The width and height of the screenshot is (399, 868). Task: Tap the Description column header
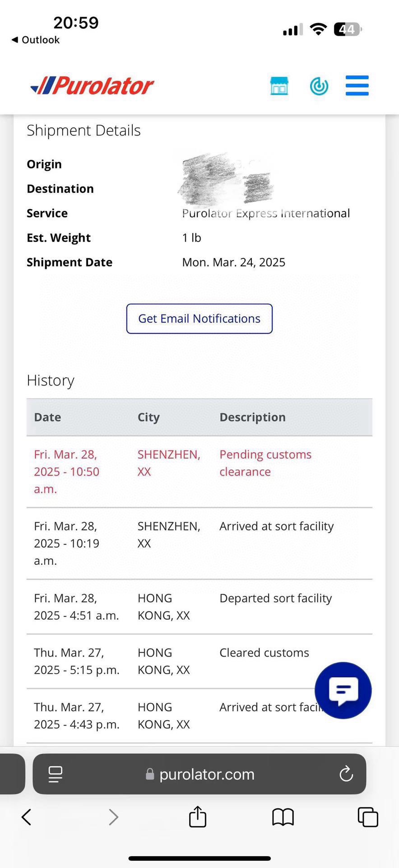tap(252, 417)
